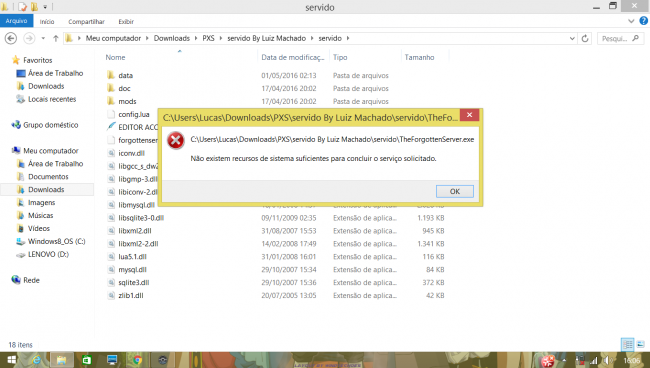Select the lua5.1.dll file icon
650x368 pixels.
pyautogui.click(x=111, y=257)
